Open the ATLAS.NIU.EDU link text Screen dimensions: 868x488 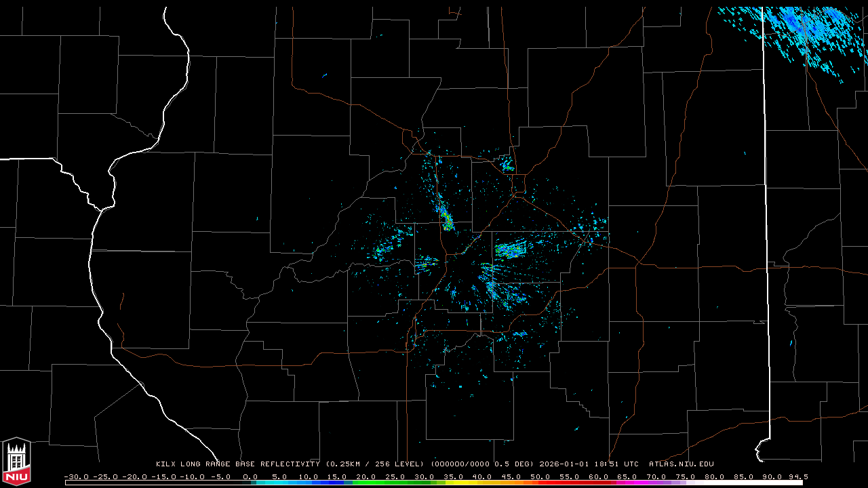click(681, 464)
